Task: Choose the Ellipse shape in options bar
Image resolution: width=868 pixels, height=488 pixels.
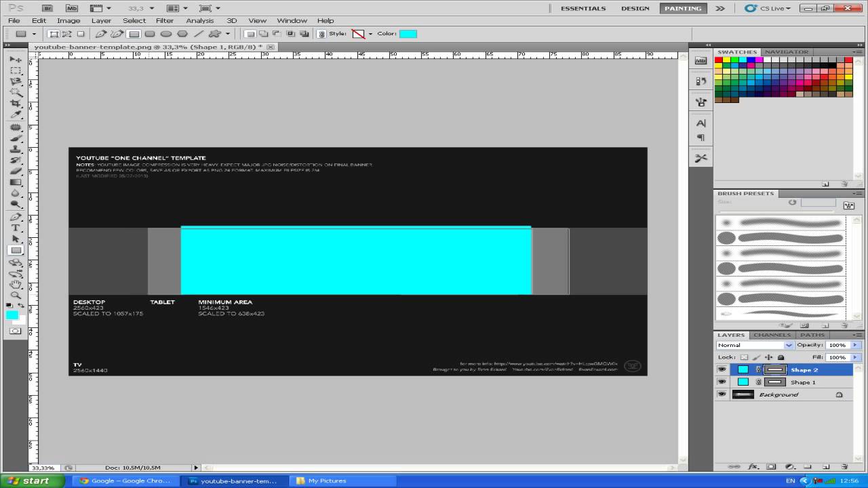Action: click(166, 33)
